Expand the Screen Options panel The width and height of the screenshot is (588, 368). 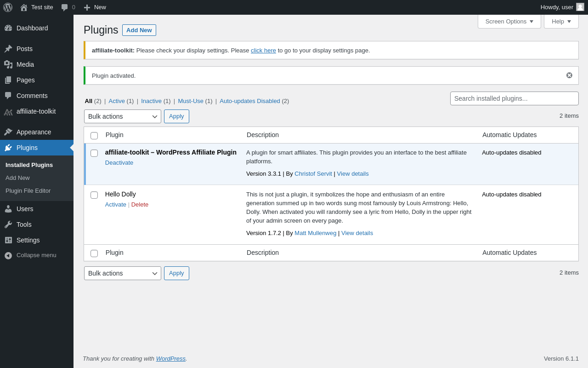coord(509,21)
